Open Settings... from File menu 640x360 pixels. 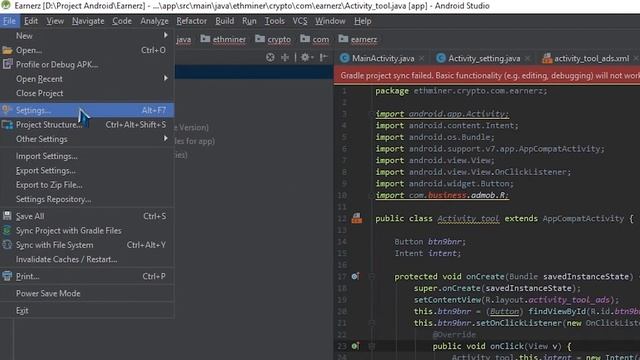pos(87,110)
